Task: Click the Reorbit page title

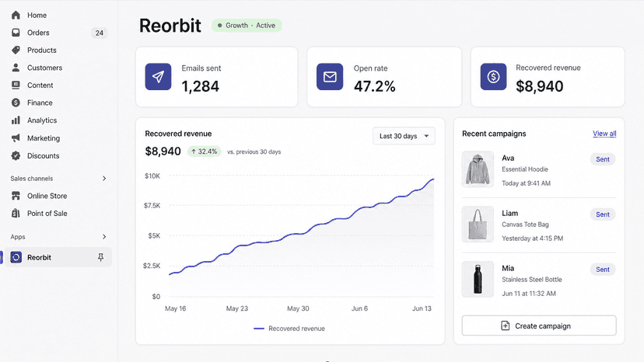Action: (x=170, y=26)
